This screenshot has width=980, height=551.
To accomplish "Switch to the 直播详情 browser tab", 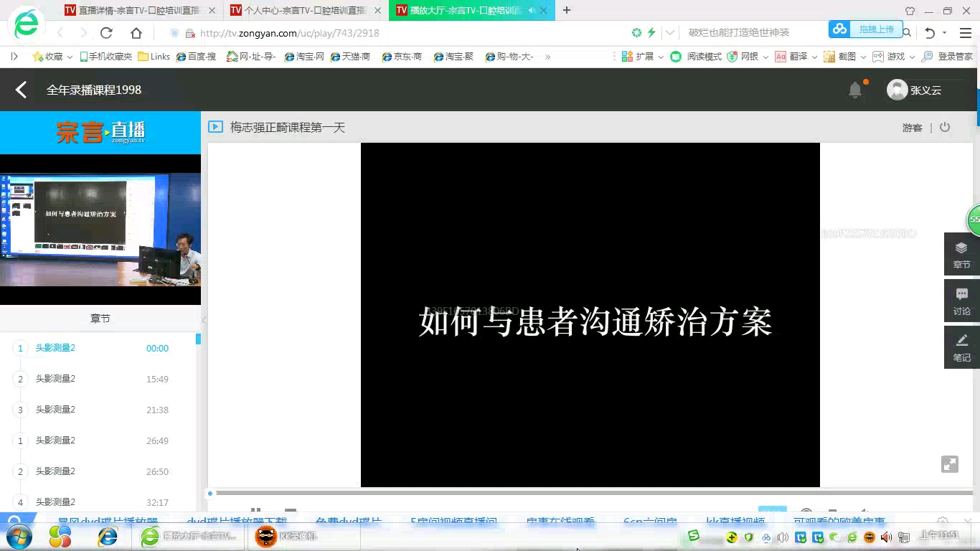I will [140, 11].
